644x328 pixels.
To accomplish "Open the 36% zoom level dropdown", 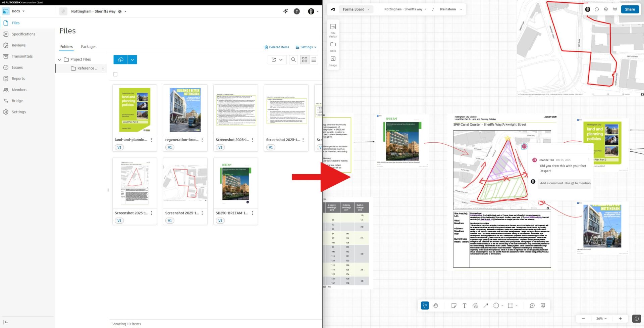I will pos(601,319).
